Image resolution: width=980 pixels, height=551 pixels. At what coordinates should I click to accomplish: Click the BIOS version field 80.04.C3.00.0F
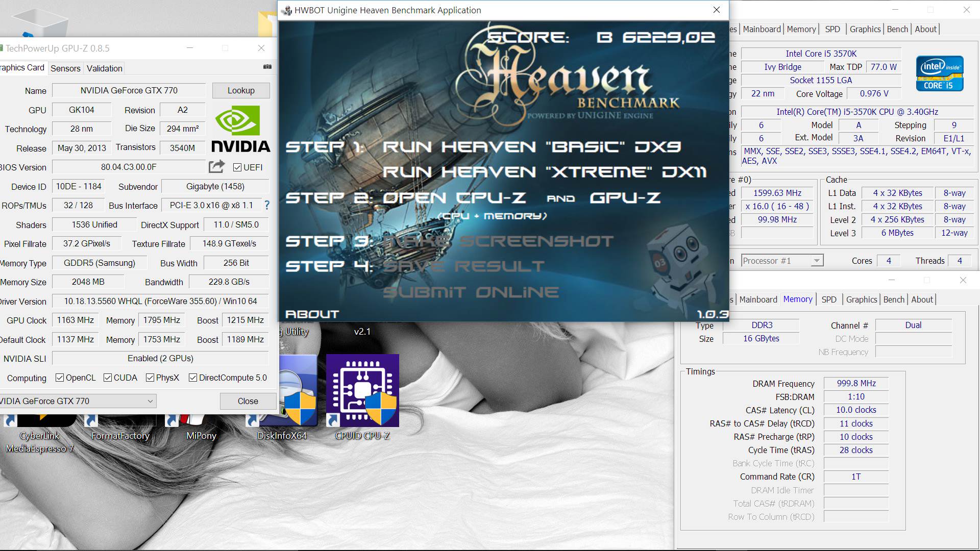point(129,167)
